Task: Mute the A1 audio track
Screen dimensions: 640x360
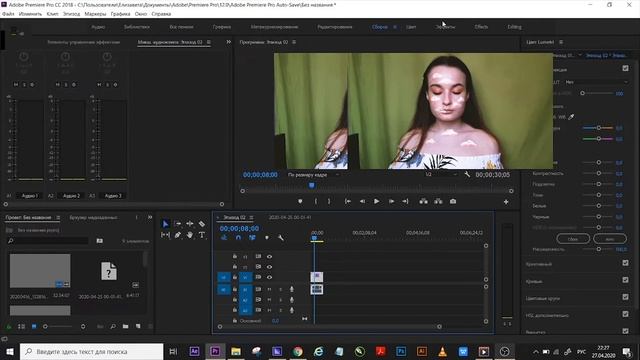Action: pyautogui.click(x=269, y=289)
